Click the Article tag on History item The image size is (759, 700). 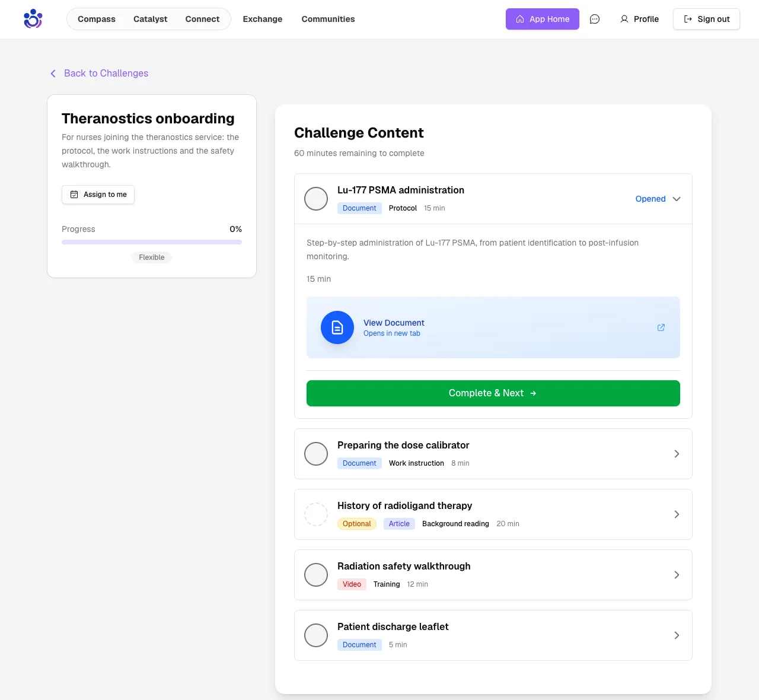coord(399,524)
